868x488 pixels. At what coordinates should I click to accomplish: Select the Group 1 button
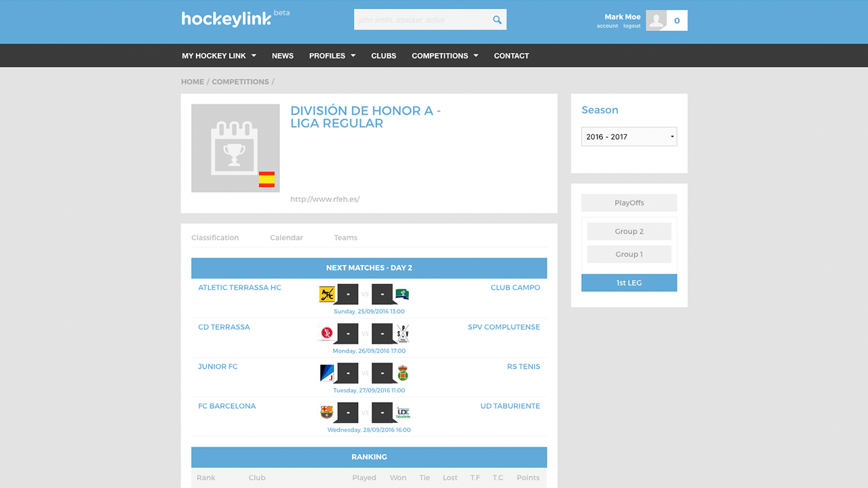[629, 254]
